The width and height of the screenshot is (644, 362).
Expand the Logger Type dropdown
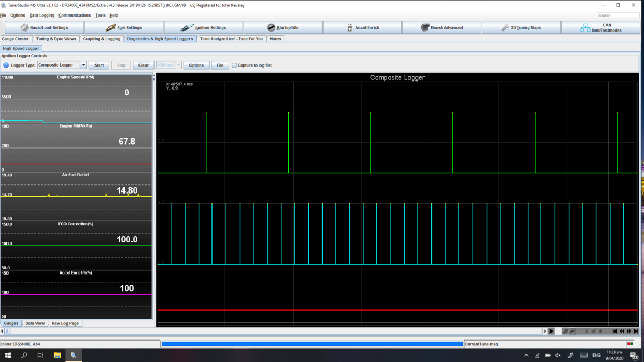tap(83, 65)
